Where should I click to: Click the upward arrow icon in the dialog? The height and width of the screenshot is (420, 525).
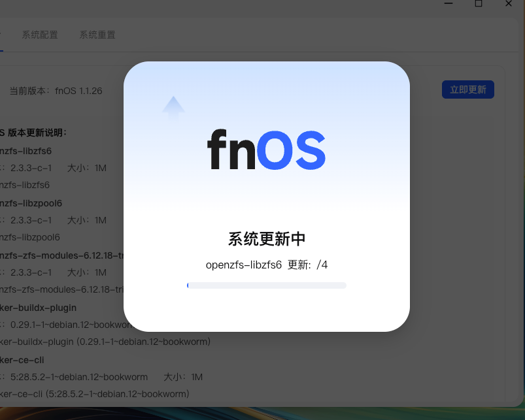pyautogui.click(x=173, y=108)
